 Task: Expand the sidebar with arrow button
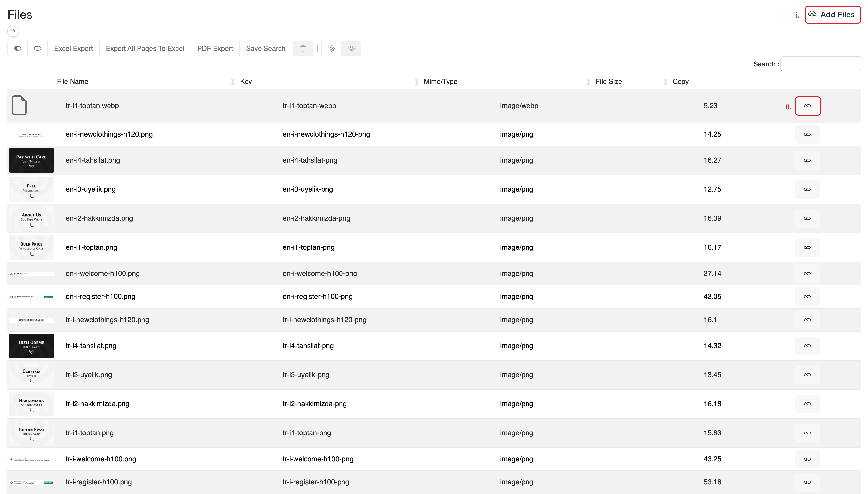[13, 31]
